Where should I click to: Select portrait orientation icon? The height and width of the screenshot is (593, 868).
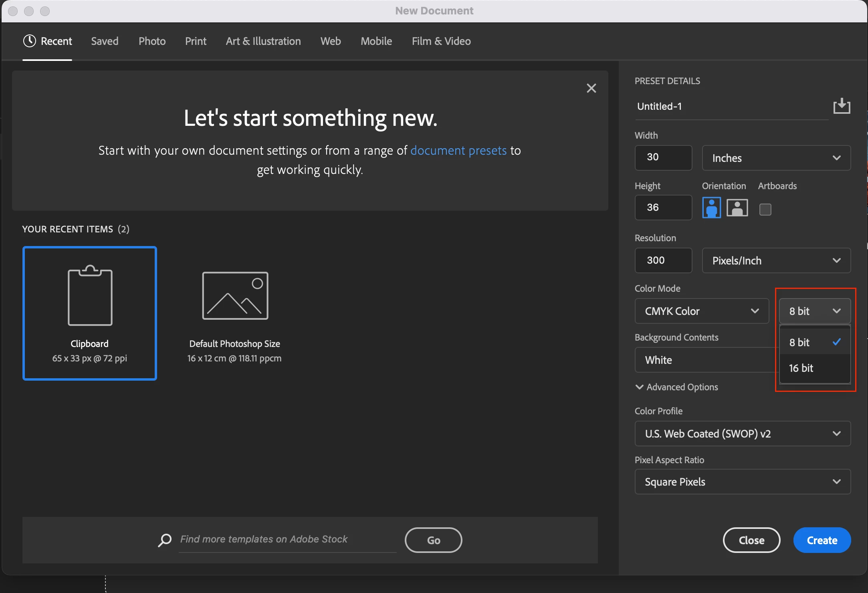(x=711, y=208)
